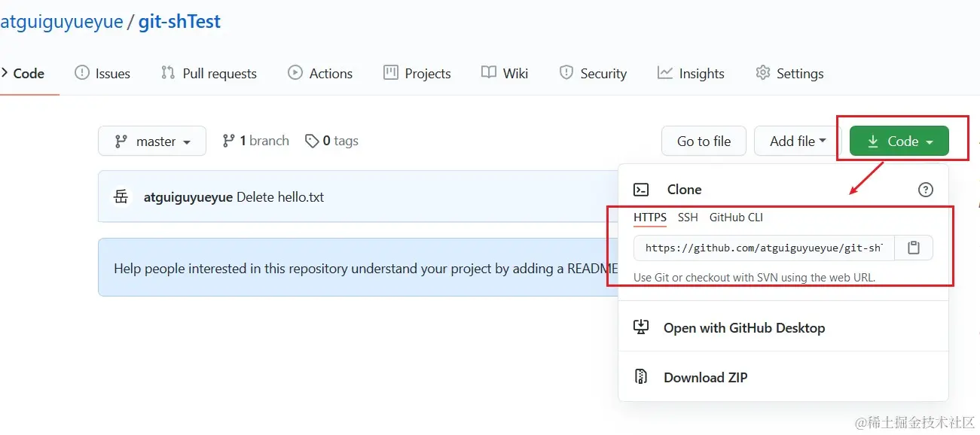Click the Security shield icon
Viewport: 980px width, 435px height.
(566, 72)
